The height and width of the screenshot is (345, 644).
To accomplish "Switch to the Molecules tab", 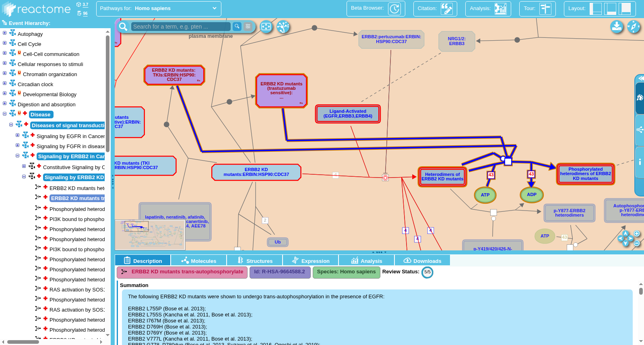I will (x=198, y=260).
